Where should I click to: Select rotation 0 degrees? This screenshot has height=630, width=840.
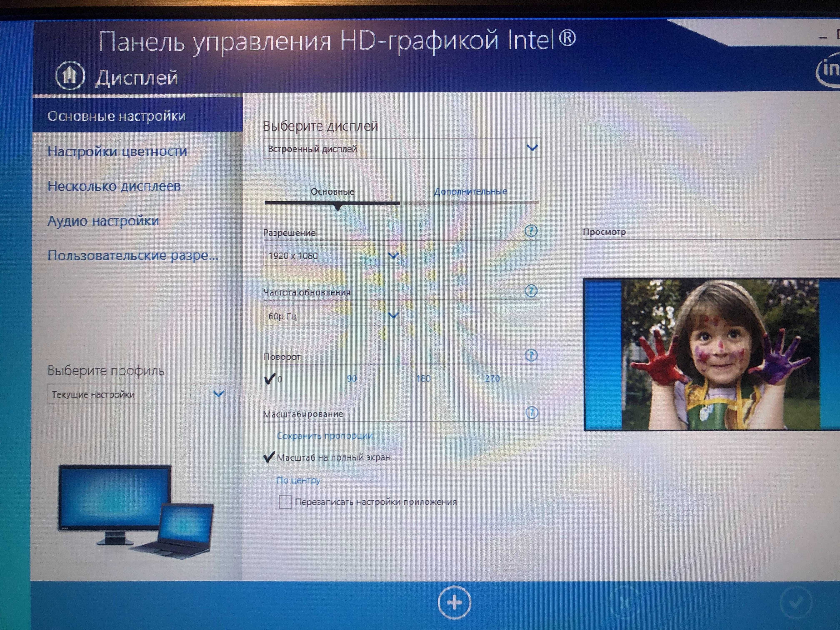[x=273, y=379]
